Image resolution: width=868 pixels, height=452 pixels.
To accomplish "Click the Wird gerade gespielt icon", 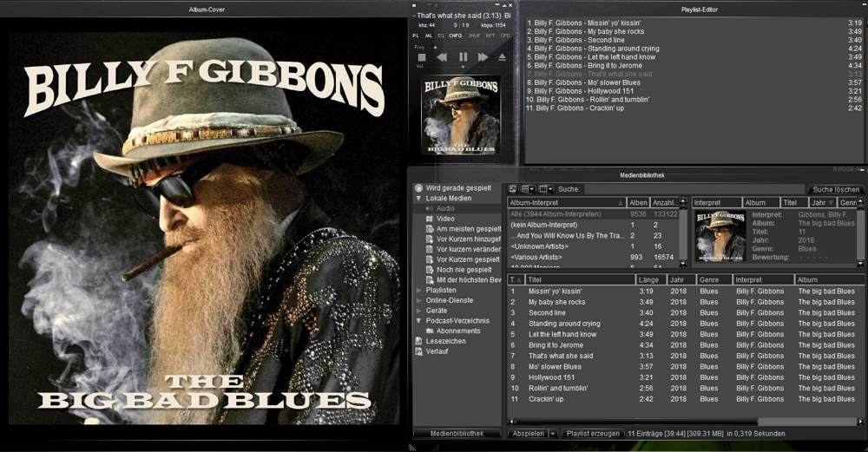I will pos(418,187).
